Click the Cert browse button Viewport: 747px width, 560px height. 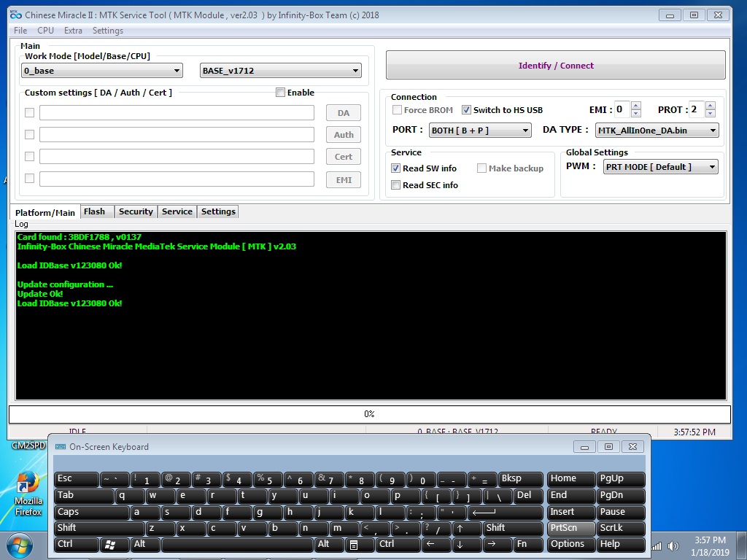pos(344,157)
